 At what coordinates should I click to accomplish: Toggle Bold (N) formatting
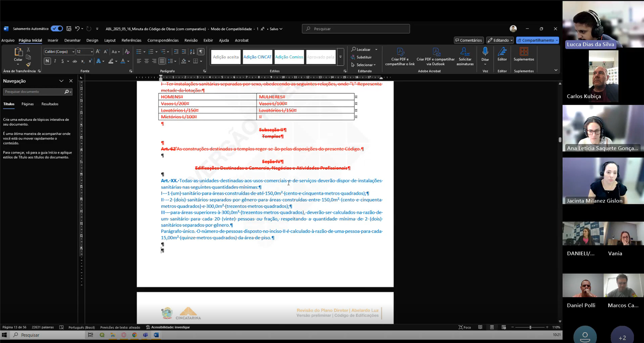[x=47, y=61]
